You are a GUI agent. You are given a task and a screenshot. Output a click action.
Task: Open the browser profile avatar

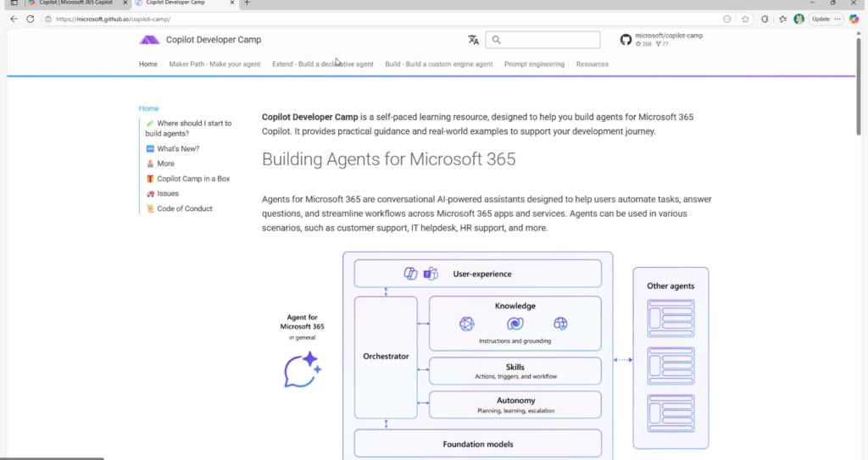point(798,19)
